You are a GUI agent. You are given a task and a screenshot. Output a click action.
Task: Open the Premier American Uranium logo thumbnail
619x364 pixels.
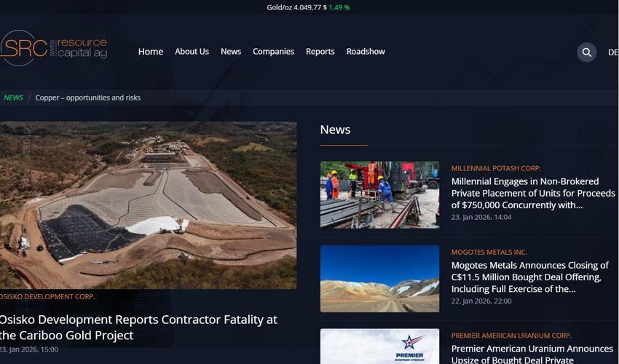pos(379,347)
